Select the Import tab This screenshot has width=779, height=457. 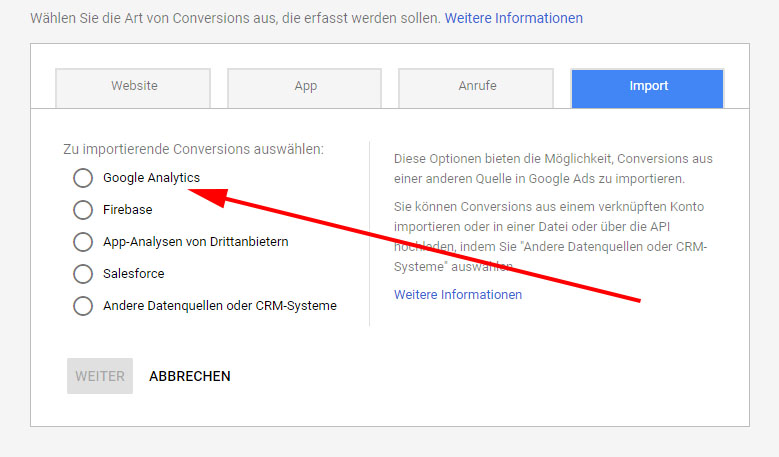pos(647,88)
